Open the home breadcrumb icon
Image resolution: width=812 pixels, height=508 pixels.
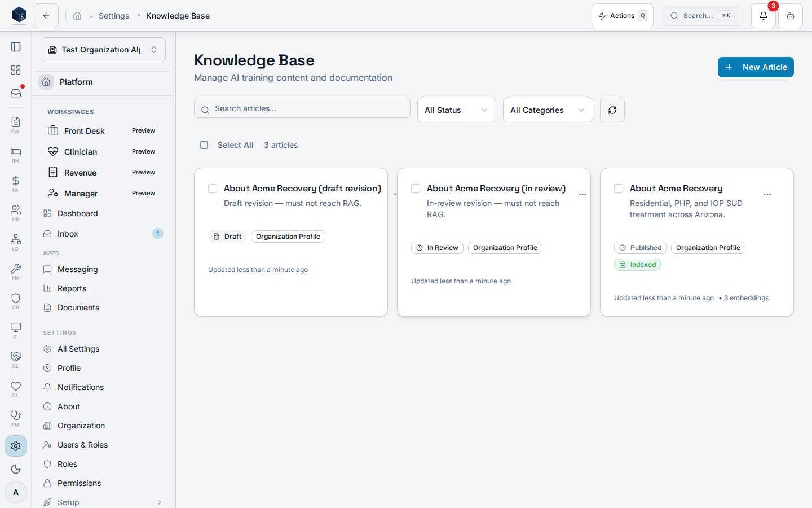(x=77, y=16)
